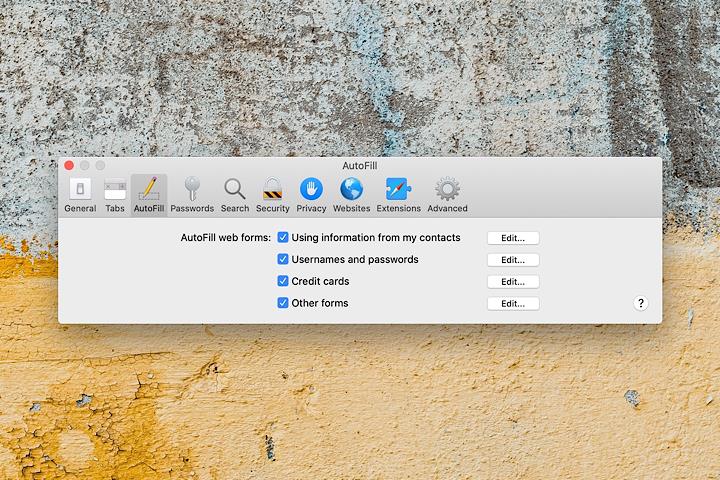Screen dimensions: 720x480
Task: Disable Usernames and passwords autofill
Action: coord(283,260)
